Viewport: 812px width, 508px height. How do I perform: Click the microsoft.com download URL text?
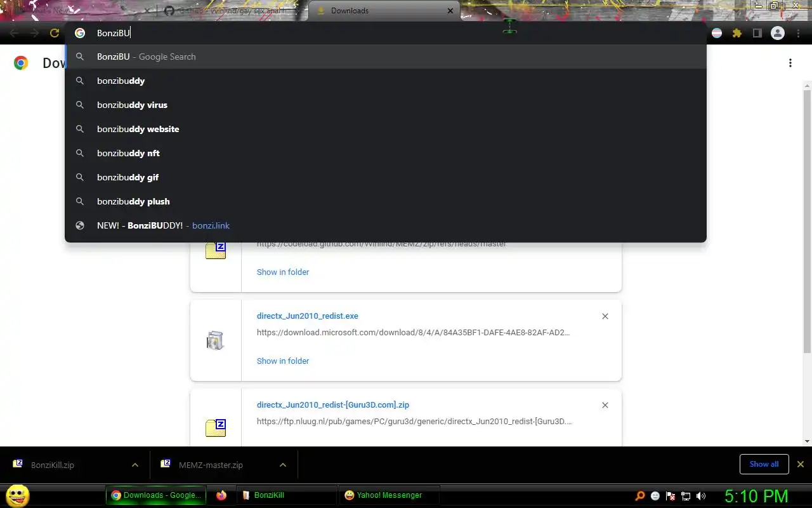pyautogui.click(x=413, y=332)
